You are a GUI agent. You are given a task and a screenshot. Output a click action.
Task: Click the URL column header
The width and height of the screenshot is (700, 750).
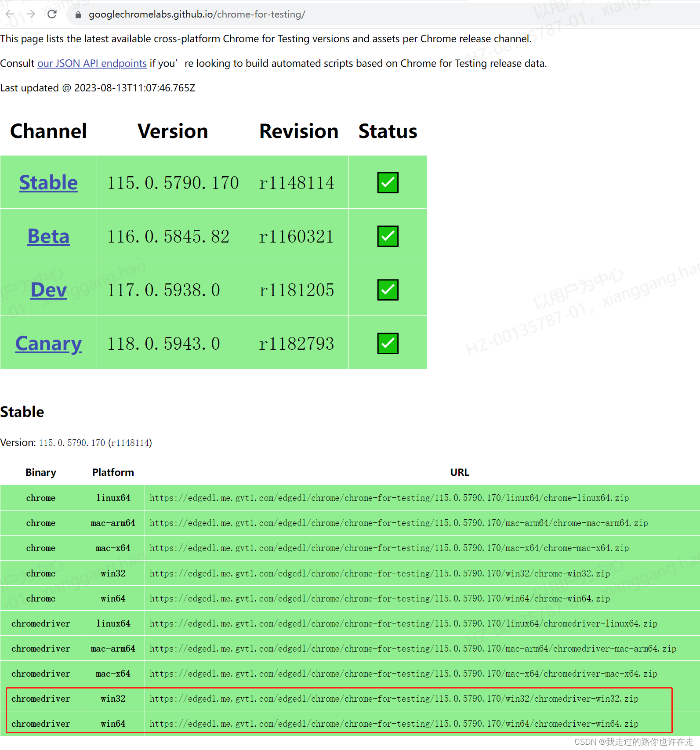(460, 472)
